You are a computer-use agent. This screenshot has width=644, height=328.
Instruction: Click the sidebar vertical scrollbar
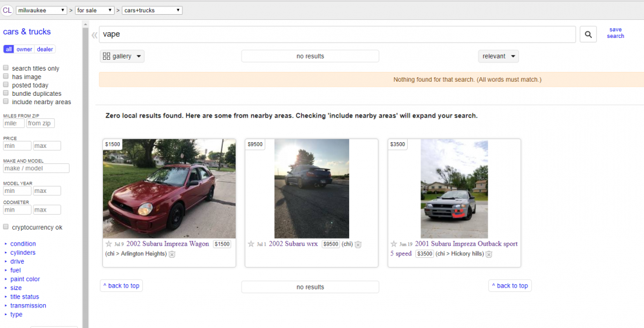point(86,176)
